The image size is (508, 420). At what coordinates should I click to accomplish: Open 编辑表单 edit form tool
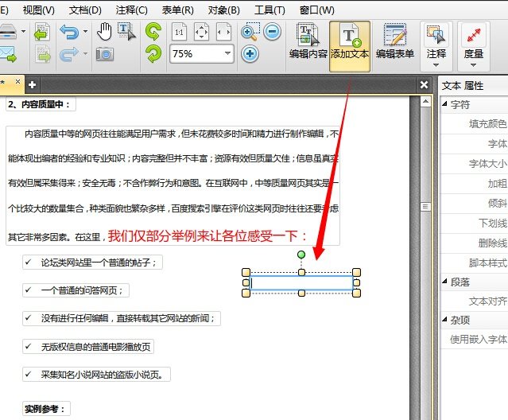[395, 41]
